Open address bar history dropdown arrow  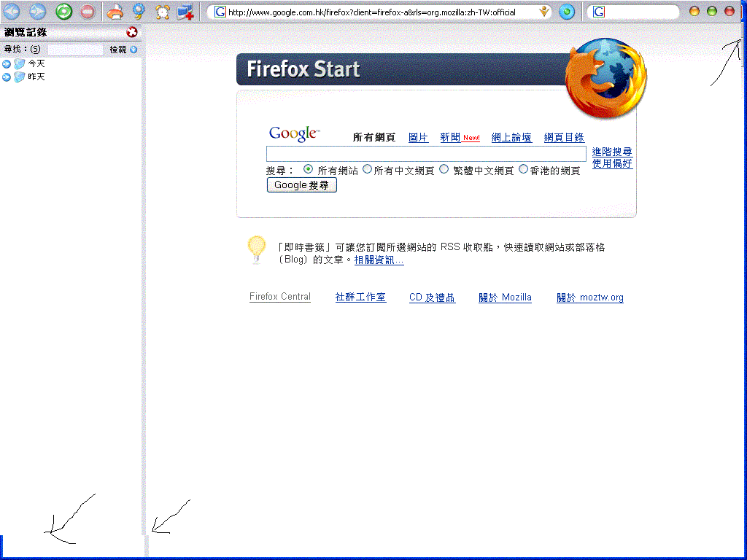pyautogui.click(x=543, y=12)
